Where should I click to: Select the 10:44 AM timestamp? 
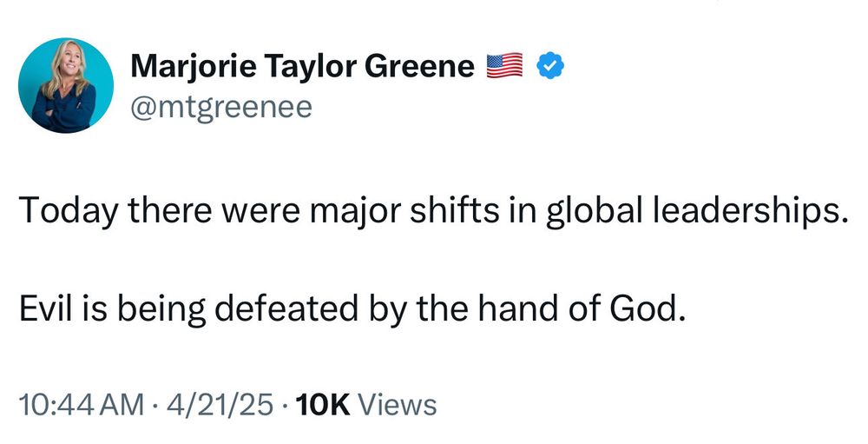[82, 405]
